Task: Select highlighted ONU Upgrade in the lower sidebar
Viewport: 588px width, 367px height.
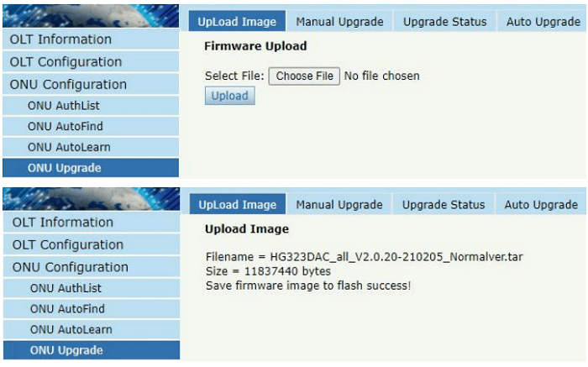Action: (x=66, y=350)
